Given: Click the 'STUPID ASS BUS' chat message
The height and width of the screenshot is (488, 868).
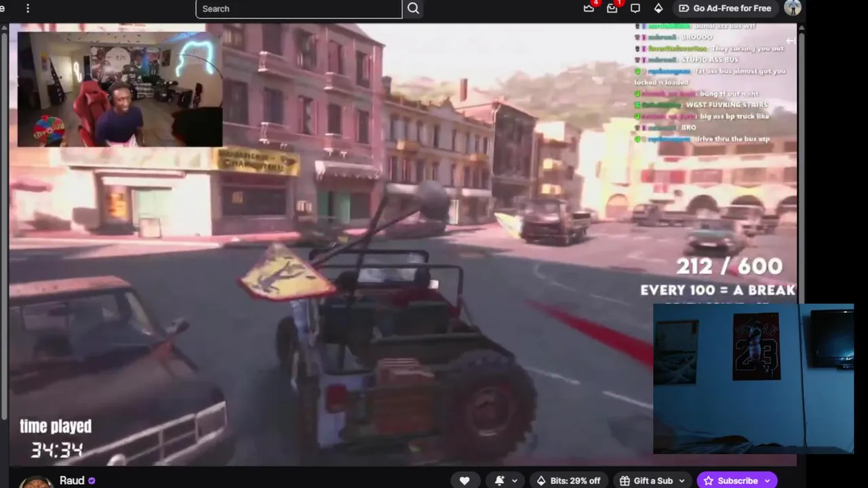Looking at the screenshot, I should [x=709, y=60].
